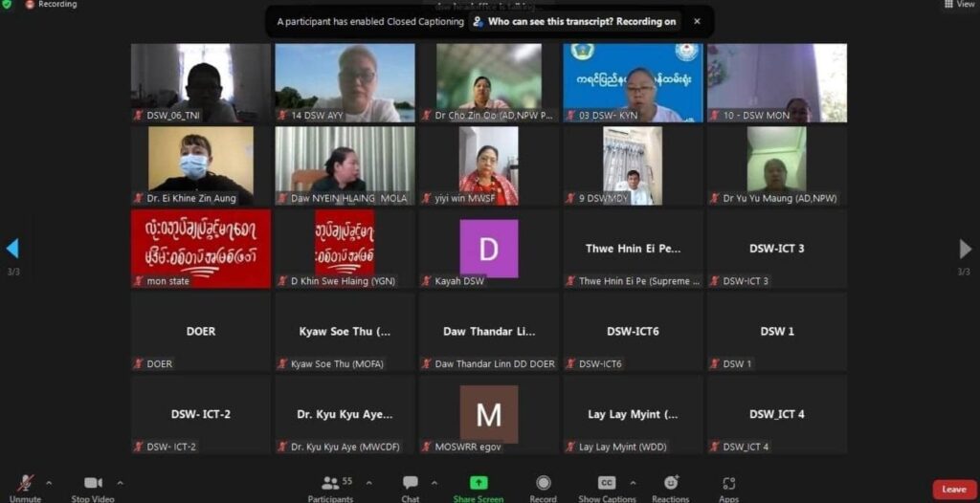Click the Participants icon in the toolbar
Image resolution: width=980 pixels, height=503 pixels.
point(330,483)
